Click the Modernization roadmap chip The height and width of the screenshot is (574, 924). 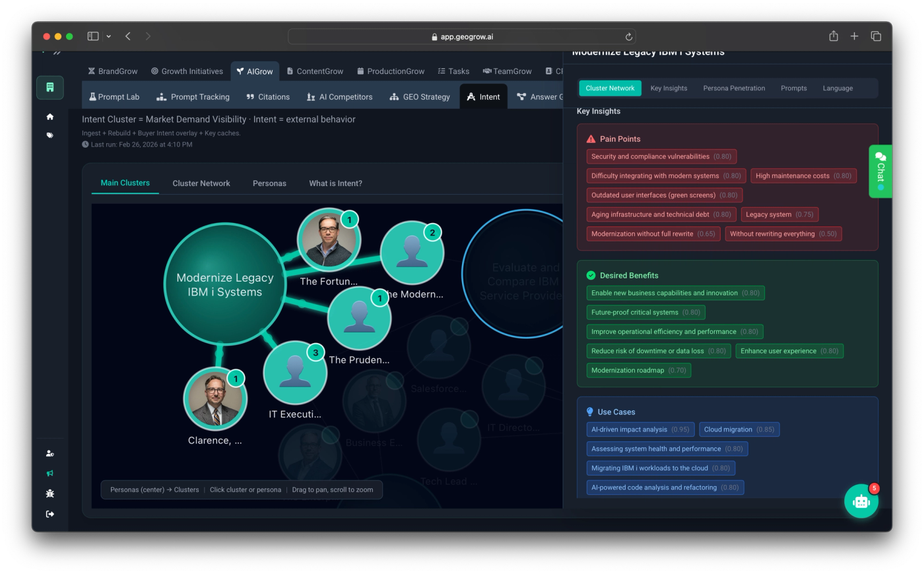[x=638, y=370]
